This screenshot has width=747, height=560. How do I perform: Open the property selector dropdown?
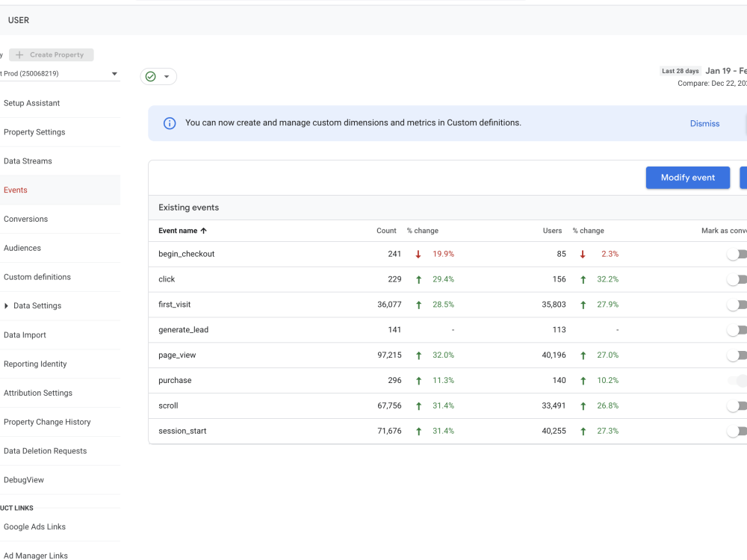(x=114, y=73)
